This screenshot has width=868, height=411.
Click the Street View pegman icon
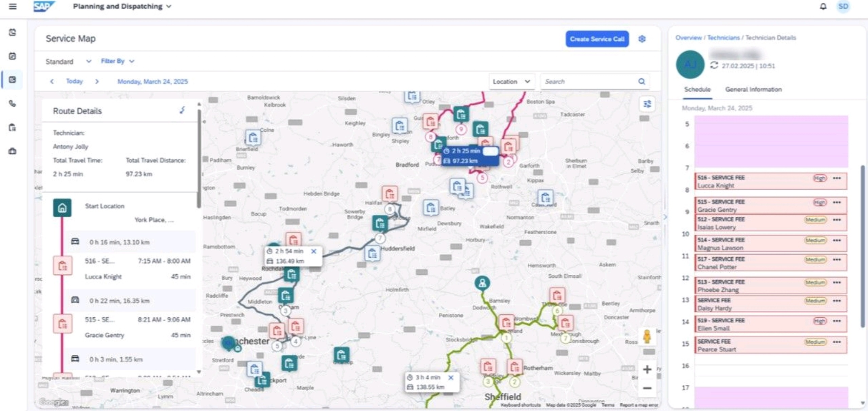point(647,337)
